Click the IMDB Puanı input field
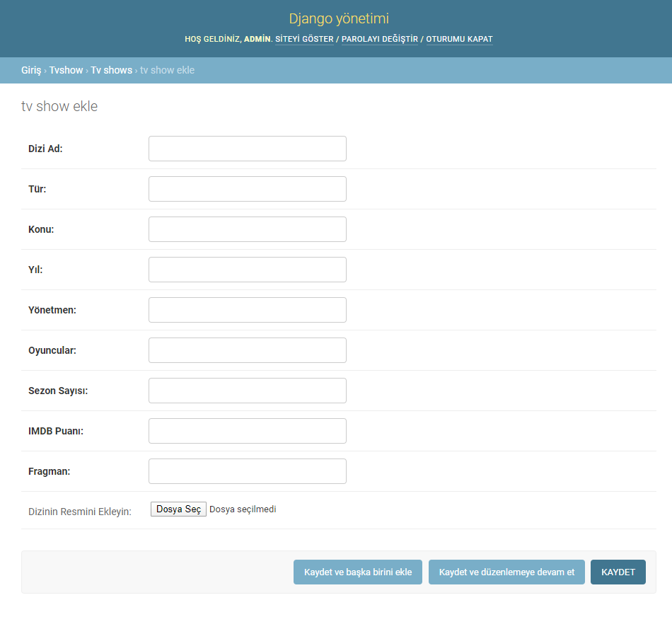This screenshot has height=617, width=672. 247,430
